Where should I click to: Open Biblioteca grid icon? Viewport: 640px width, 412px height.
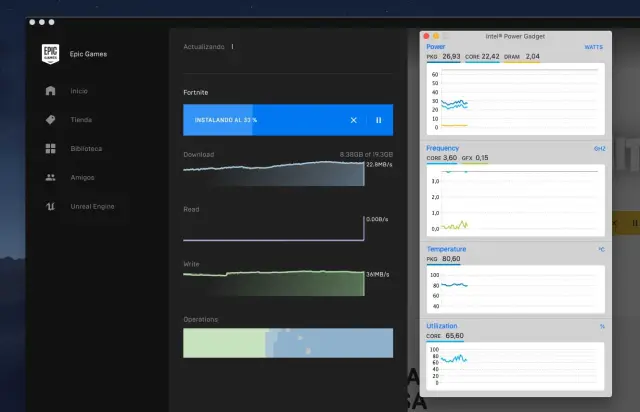pos(50,149)
